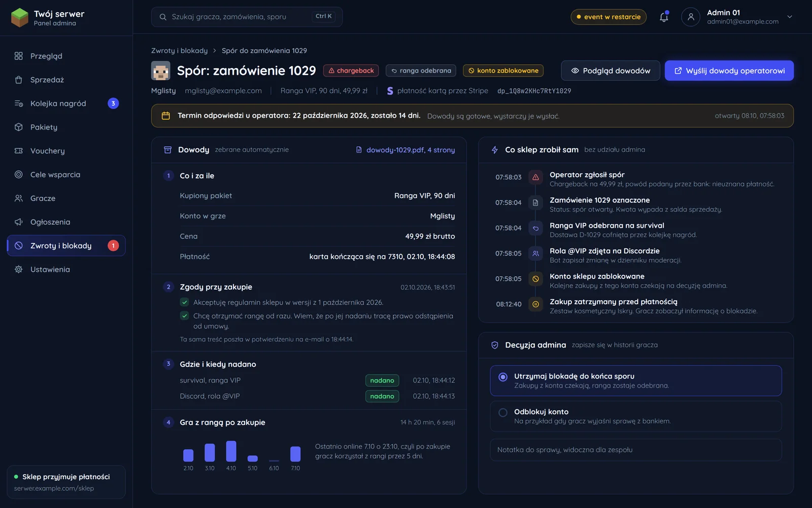Image resolution: width=812 pixels, height=508 pixels.
Task: Click the users icon for Rola @VIP zdjęta
Action: (535, 253)
